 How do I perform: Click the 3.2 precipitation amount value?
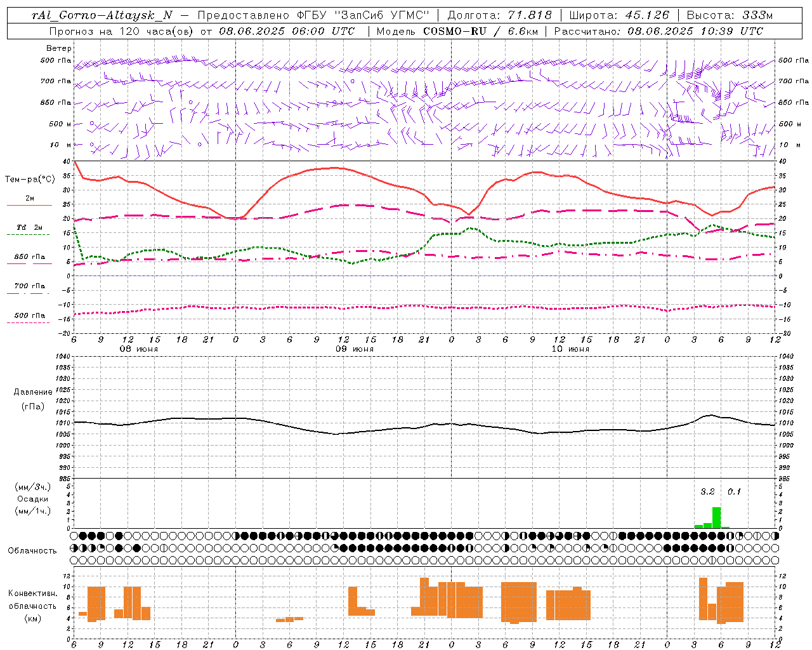tap(707, 491)
